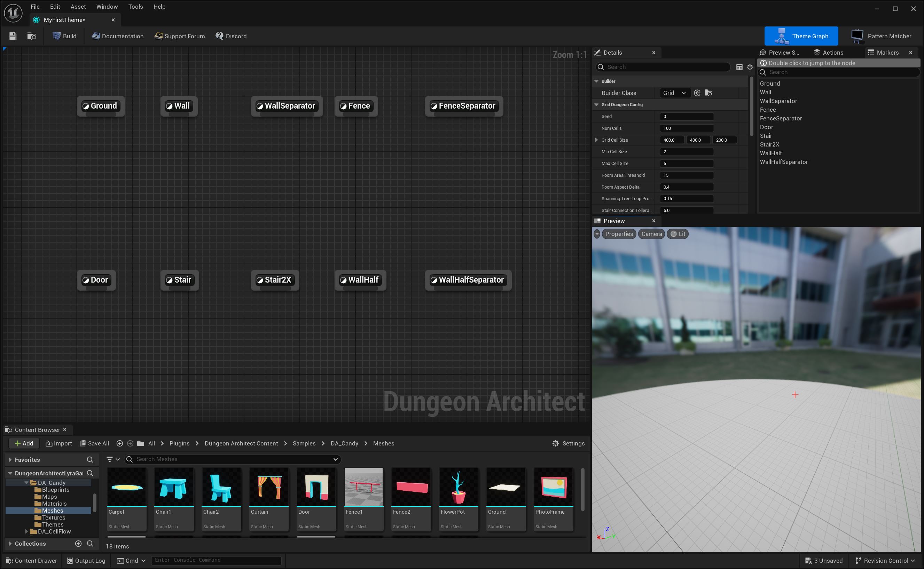Viewport: 924px width, 569px height.
Task: Close the MyFirstTheme tab
Action: point(113,20)
